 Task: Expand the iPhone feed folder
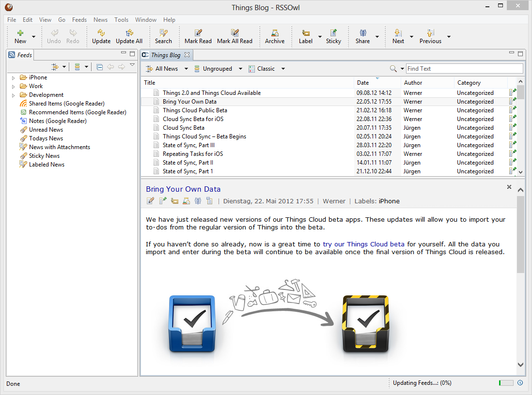pyautogui.click(x=13, y=77)
